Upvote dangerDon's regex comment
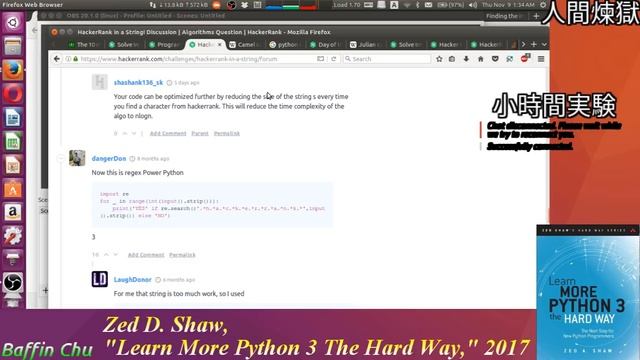The image size is (640, 360). 106,255
